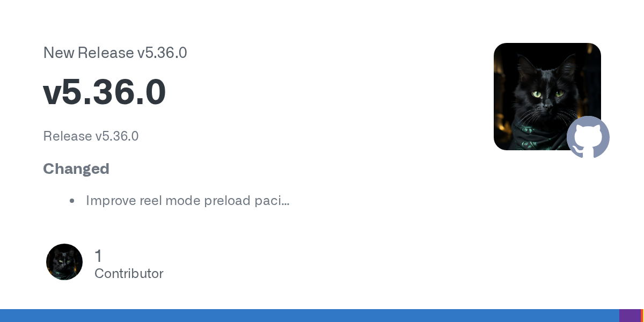The width and height of the screenshot is (644, 322).
Task: Jump to the 'Changed' section heading
Action: coord(76,169)
